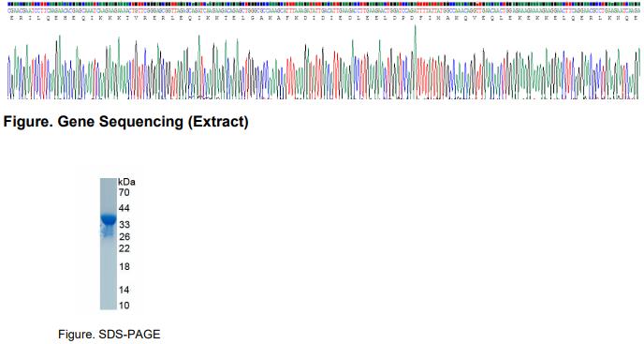Click the word "(Extract)" in the caption
644x344 pixels.
[218, 122]
